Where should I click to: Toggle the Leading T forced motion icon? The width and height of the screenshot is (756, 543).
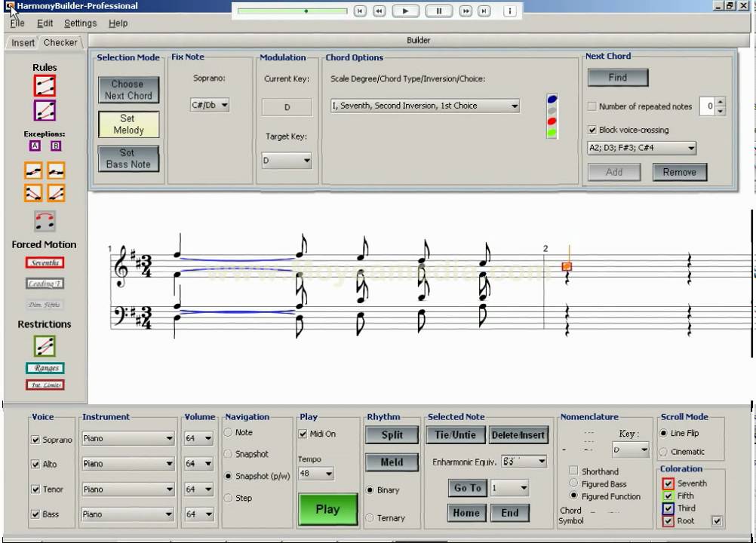[x=45, y=284]
